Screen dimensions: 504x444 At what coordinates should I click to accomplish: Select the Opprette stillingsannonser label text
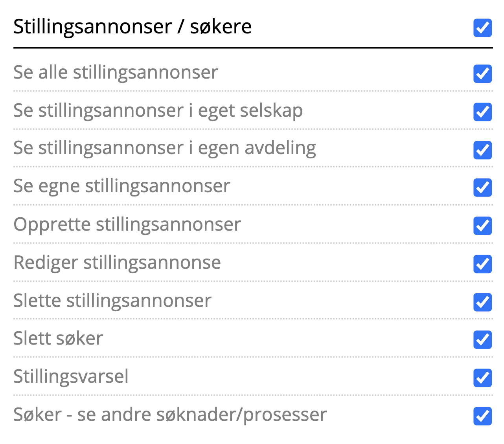pyautogui.click(x=127, y=225)
